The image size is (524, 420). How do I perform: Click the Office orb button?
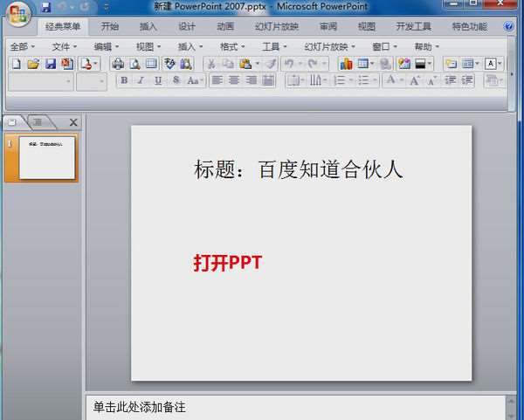click(18, 14)
